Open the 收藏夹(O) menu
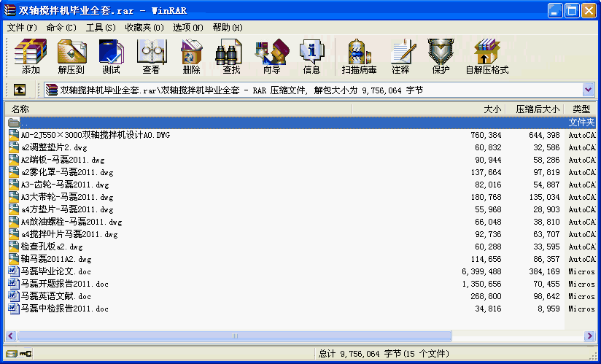The image size is (601, 364). click(x=144, y=28)
